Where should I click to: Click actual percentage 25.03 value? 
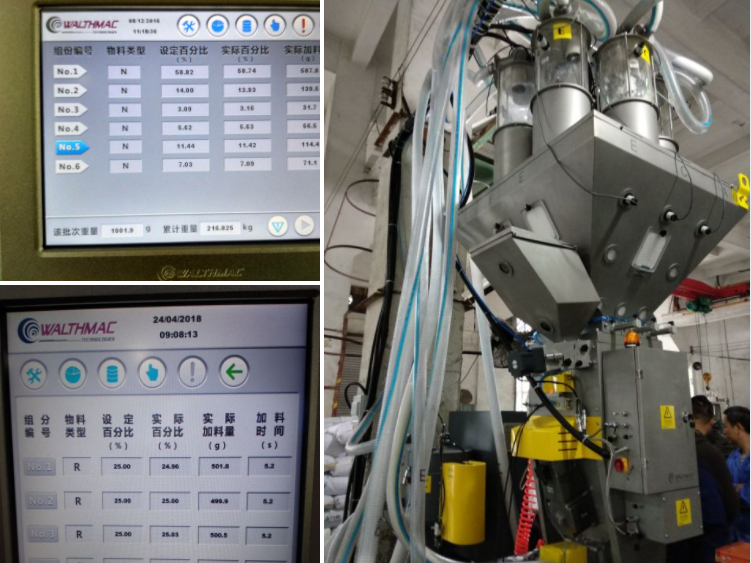(x=170, y=535)
